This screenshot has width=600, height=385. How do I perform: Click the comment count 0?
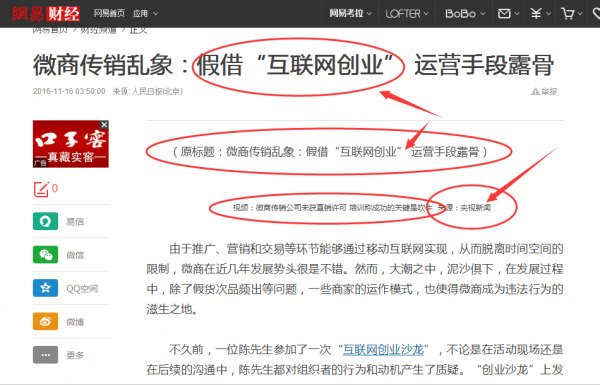[x=55, y=188]
